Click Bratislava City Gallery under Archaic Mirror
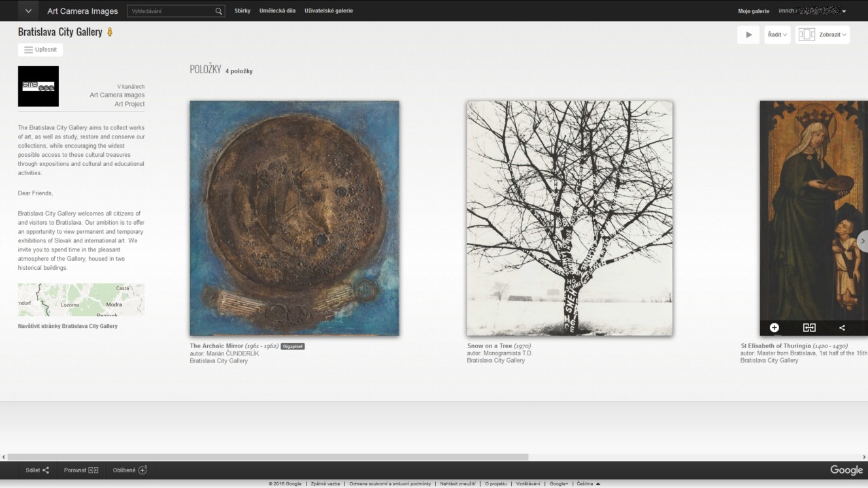This screenshot has width=868, height=488. tap(219, 361)
